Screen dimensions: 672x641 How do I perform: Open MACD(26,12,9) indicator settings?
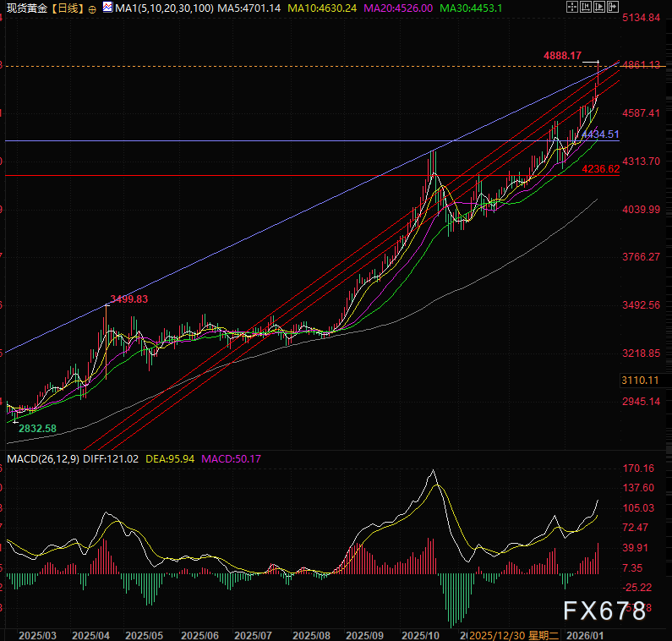[x=43, y=459]
